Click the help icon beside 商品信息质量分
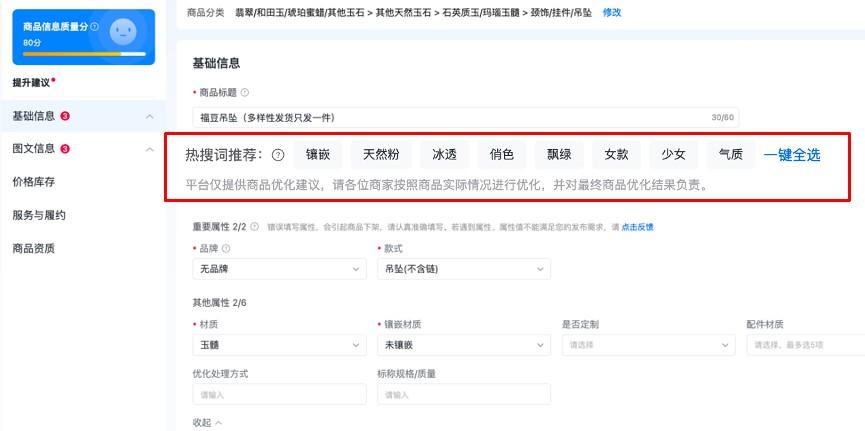The width and height of the screenshot is (865, 431). point(94,27)
